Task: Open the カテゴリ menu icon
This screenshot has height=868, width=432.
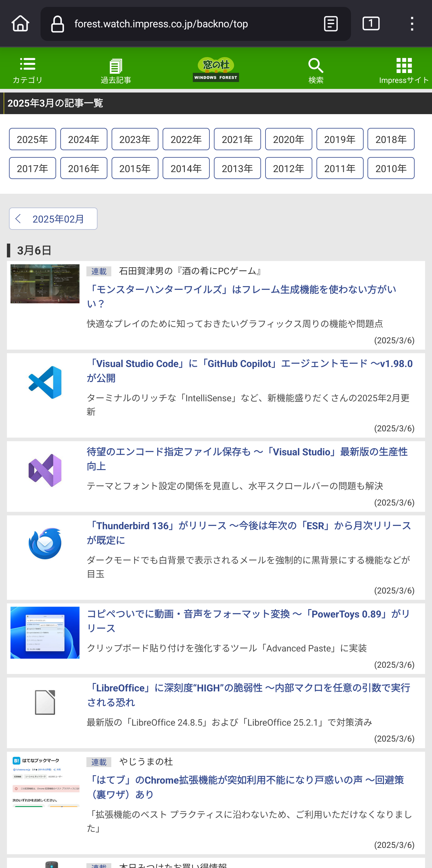Action: pos(28,70)
